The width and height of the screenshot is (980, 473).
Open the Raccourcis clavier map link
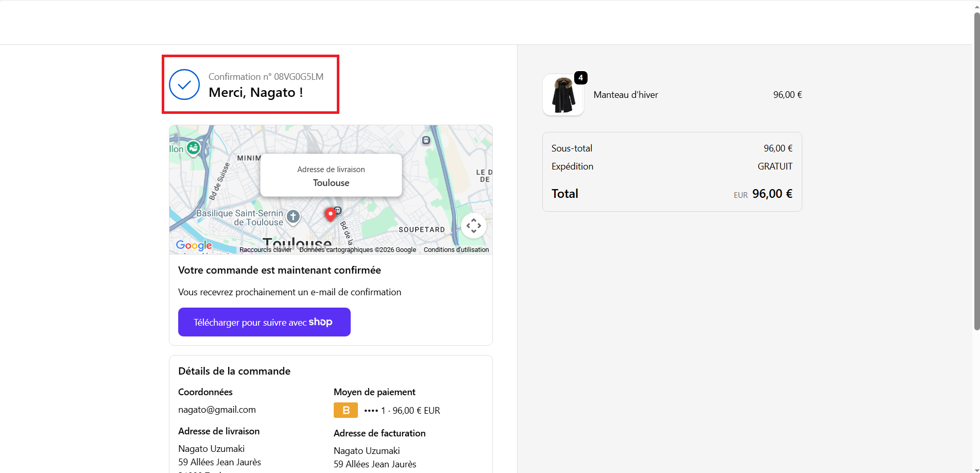tap(265, 250)
